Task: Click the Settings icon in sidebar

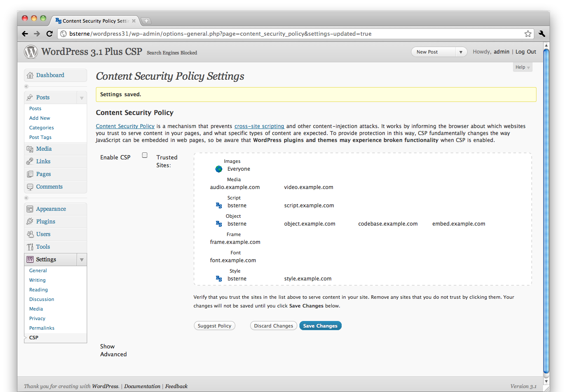Action: coord(30,260)
